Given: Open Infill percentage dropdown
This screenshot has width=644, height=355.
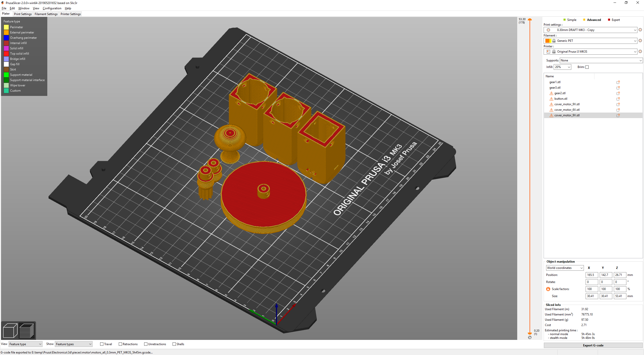Looking at the screenshot, I should tap(562, 67).
